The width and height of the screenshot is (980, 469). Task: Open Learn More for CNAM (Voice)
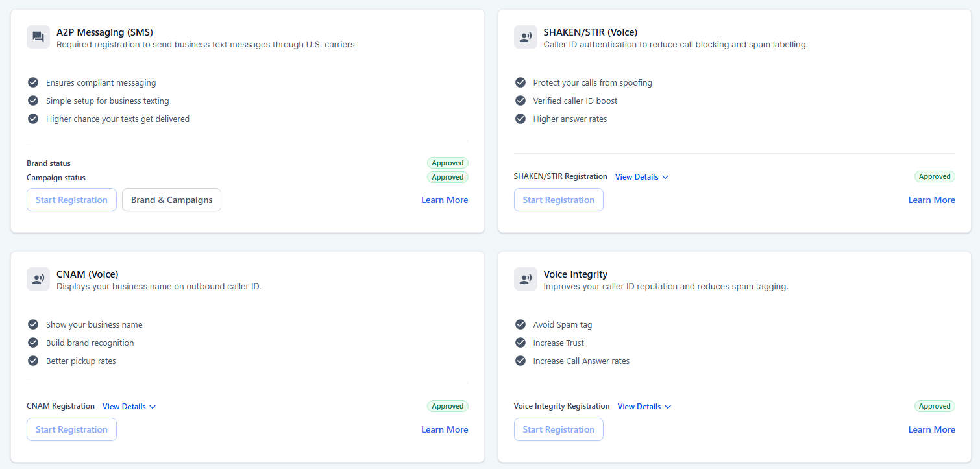(445, 429)
